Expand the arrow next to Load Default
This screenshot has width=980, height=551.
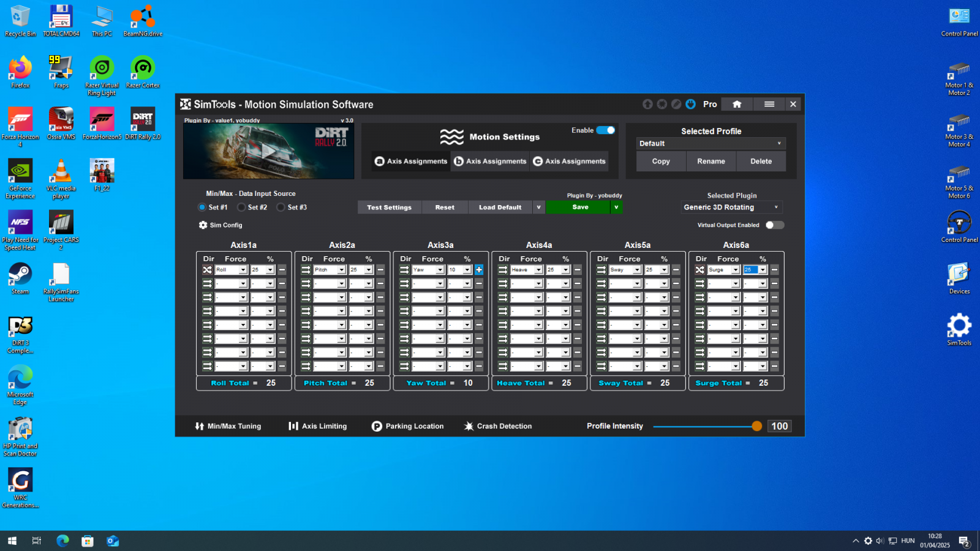tap(538, 208)
